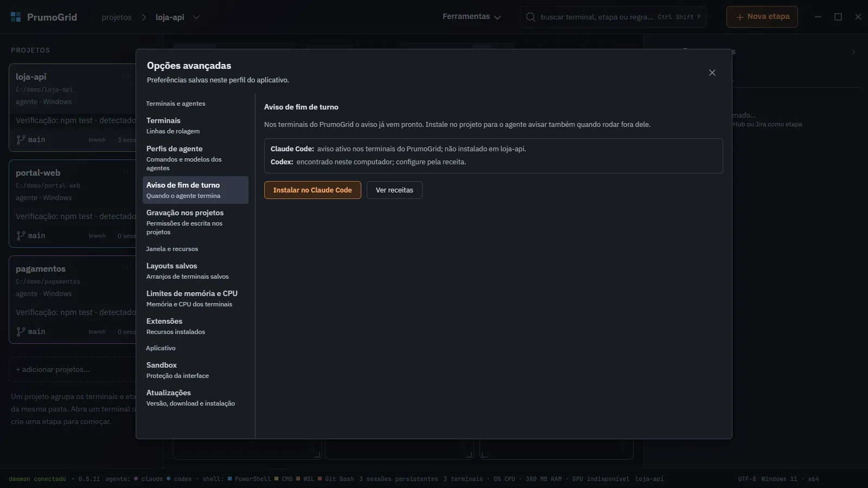This screenshot has height=488, width=868.
Task: Open Limites de memória e CPU section
Action: point(195,298)
